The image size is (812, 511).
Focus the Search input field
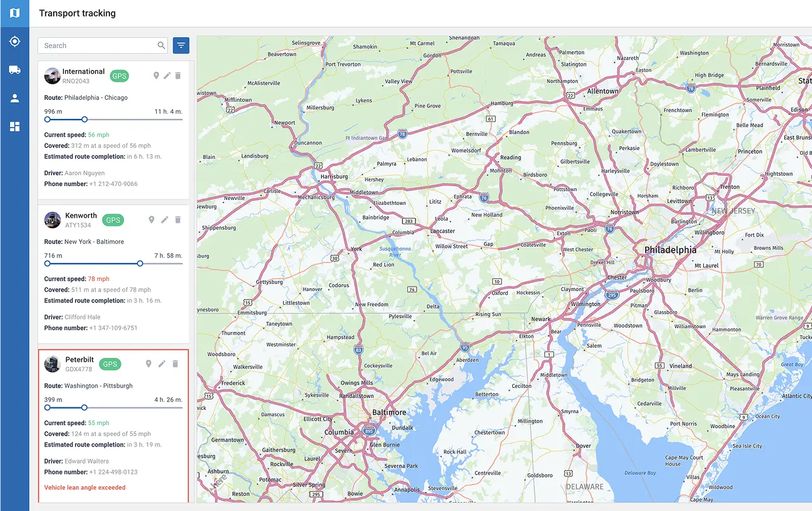(x=102, y=46)
